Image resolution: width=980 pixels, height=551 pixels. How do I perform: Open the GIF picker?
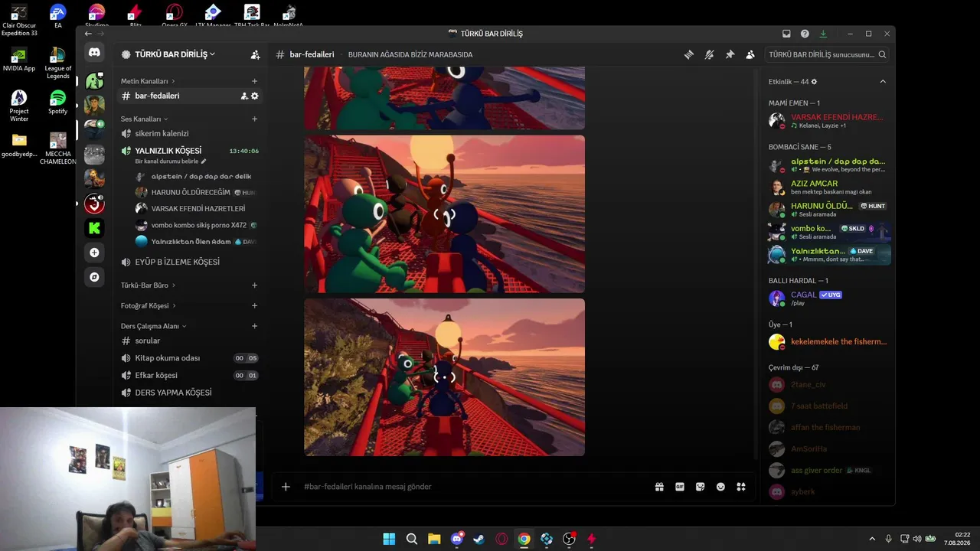pos(680,487)
